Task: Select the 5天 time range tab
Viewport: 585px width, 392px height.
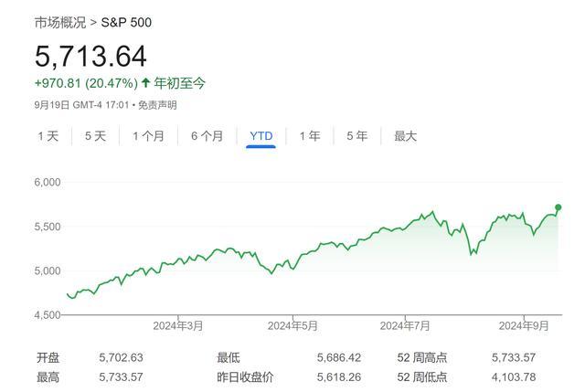Action: [x=95, y=136]
